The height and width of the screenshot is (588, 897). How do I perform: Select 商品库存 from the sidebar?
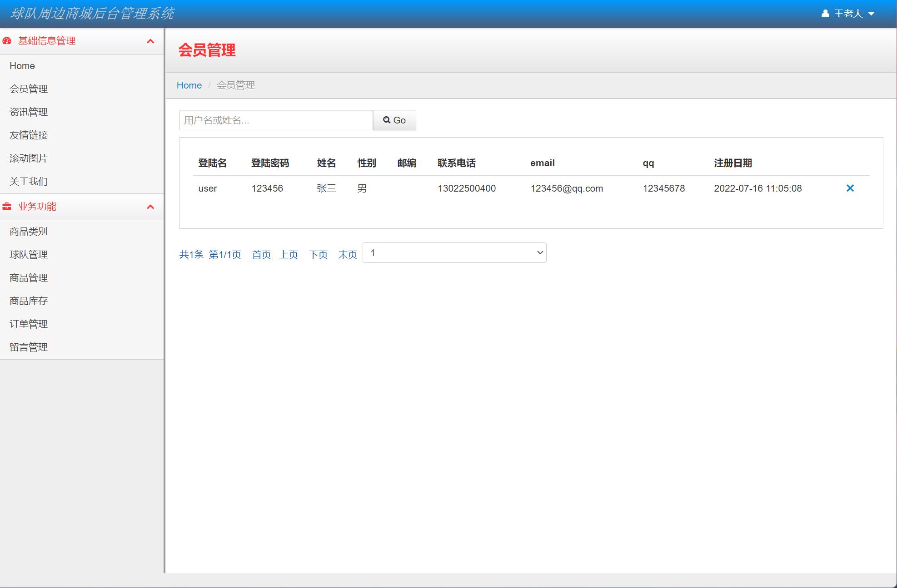tap(28, 301)
